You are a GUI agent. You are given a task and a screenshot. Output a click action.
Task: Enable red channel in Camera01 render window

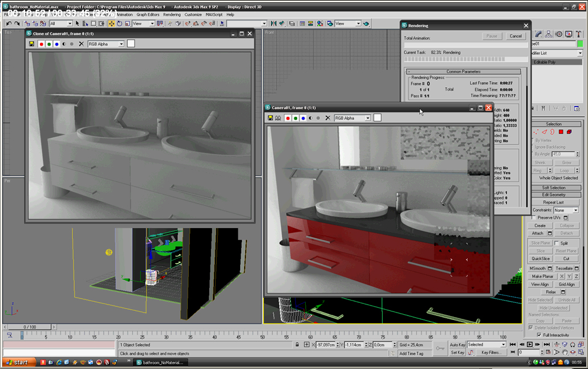[x=287, y=118]
